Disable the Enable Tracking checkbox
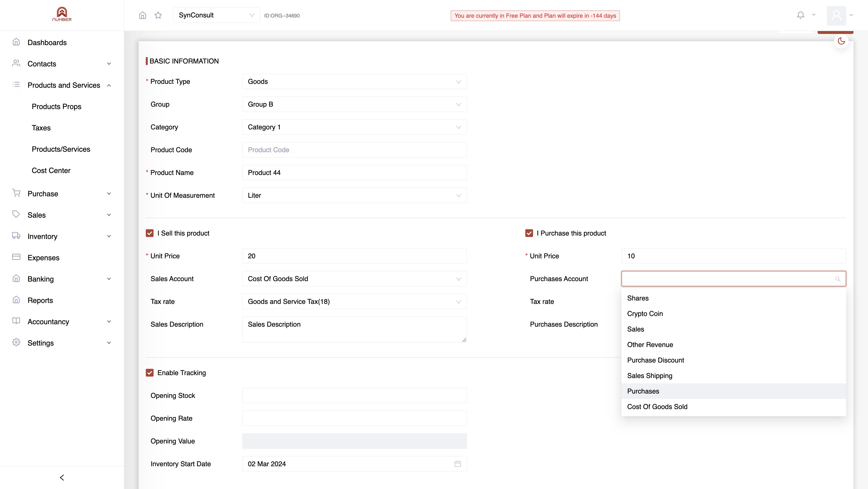The image size is (868, 489). (x=150, y=373)
